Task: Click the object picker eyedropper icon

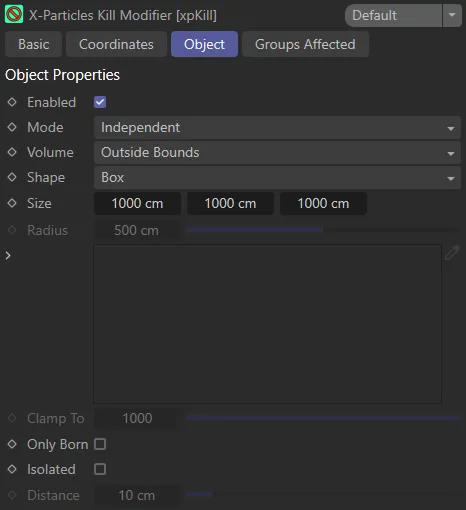Action: (452, 253)
